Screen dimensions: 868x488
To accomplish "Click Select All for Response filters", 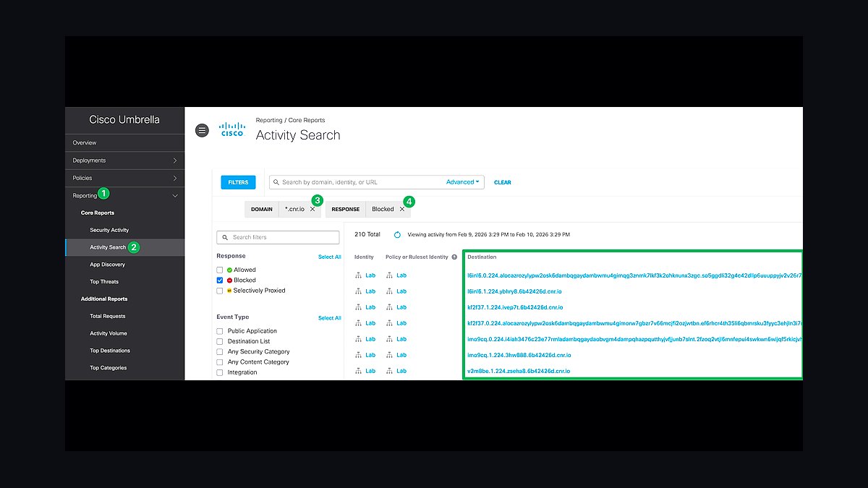I will pyautogui.click(x=330, y=257).
